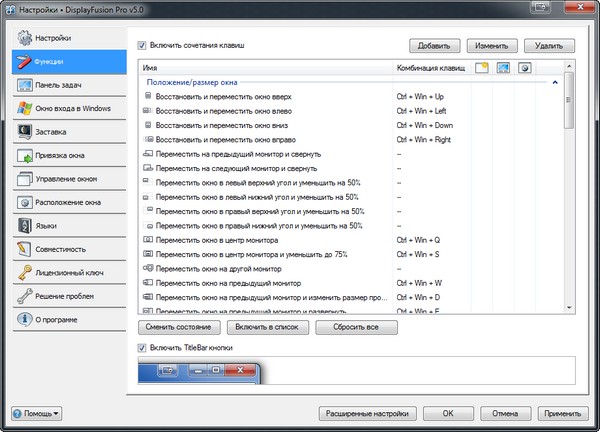Open the Решение проблем wrench icon
The height and width of the screenshot is (432, 600).
(x=23, y=296)
